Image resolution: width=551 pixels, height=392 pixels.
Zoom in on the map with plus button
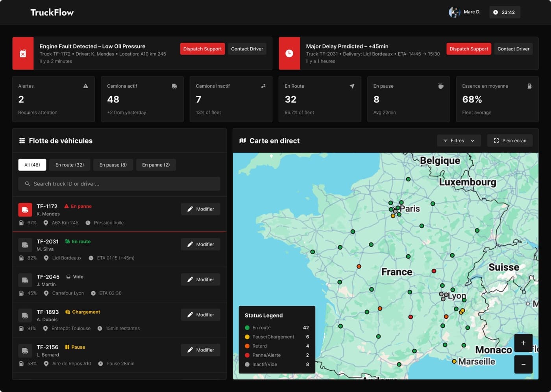(x=523, y=343)
